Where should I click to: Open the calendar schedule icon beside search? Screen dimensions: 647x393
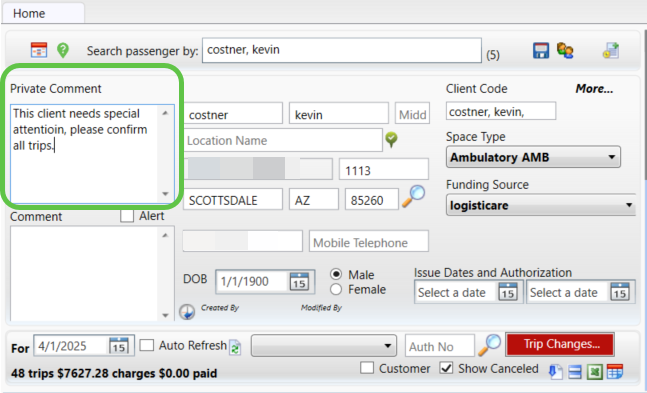click(x=39, y=50)
